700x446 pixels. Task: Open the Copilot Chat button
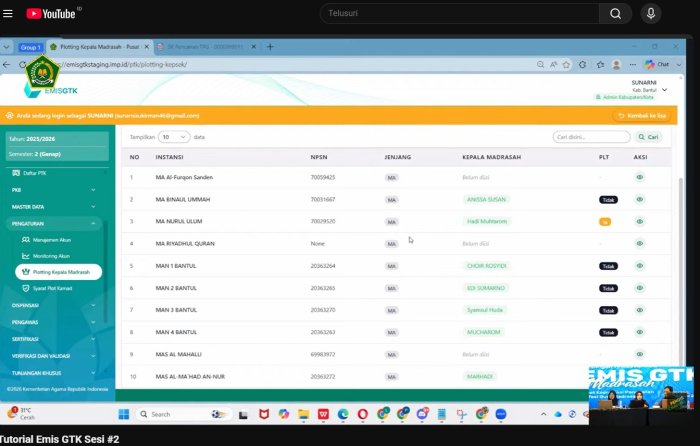point(657,64)
